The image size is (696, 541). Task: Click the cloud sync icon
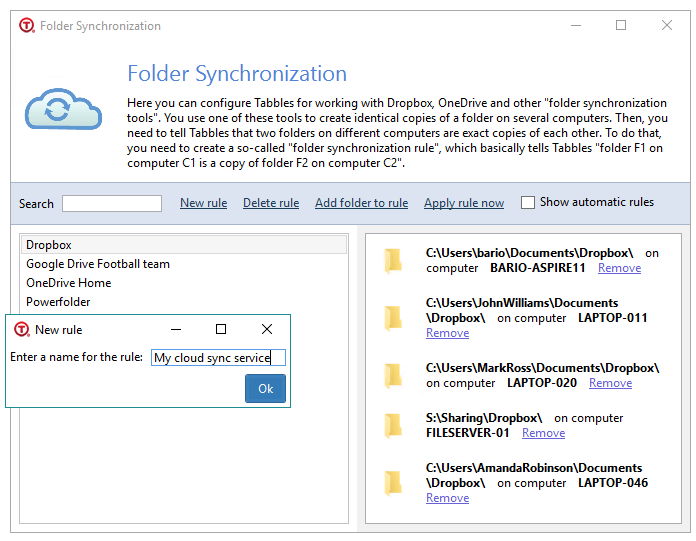(63, 109)
